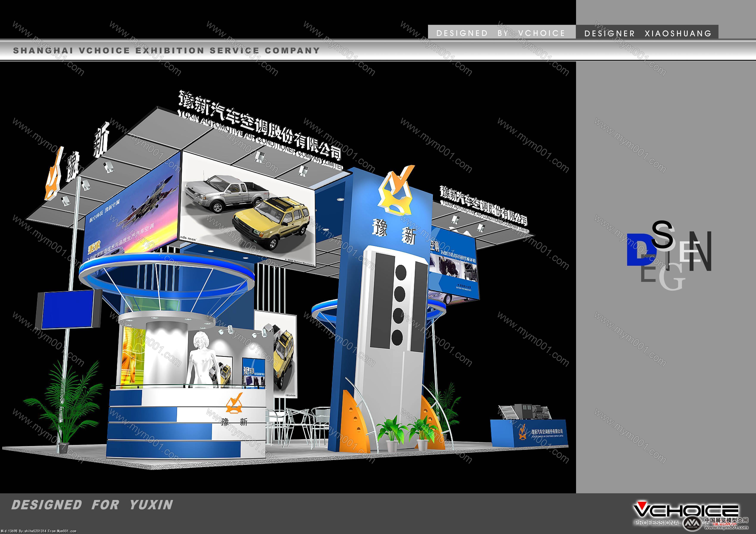Click the 'SHANGHAI VCHOICE EXHIBITION SERVICE COMPANY' heading
The image size is (756, 534).
point(166,50)
